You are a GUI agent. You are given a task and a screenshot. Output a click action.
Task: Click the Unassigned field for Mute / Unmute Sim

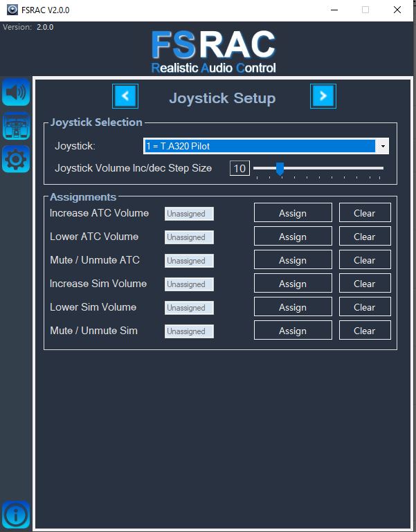[x=189, y=331]
